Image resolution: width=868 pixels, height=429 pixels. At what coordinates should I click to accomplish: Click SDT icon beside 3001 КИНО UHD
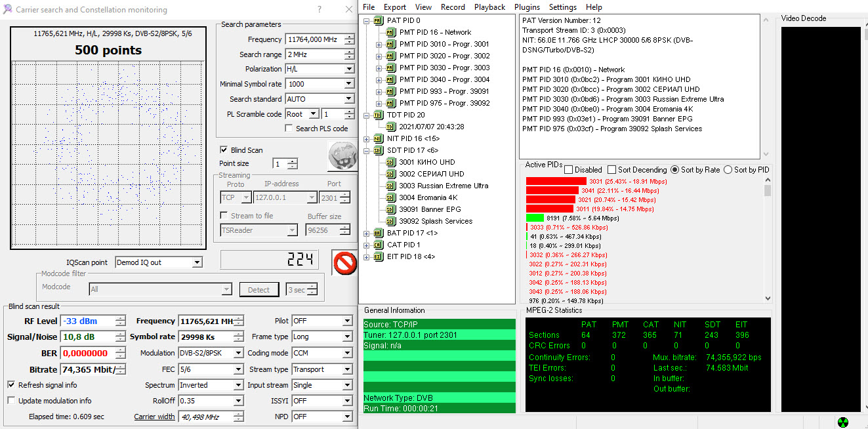coord(391,162)
